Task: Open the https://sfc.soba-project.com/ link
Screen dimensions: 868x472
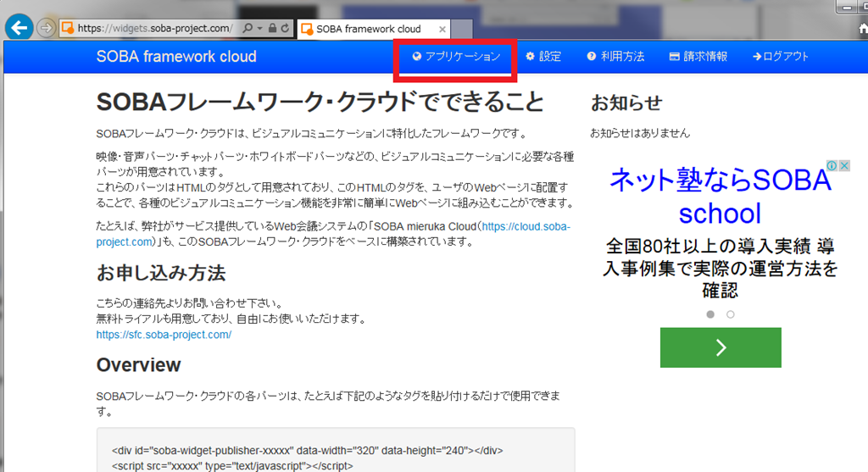Action: tap(164, 335)
